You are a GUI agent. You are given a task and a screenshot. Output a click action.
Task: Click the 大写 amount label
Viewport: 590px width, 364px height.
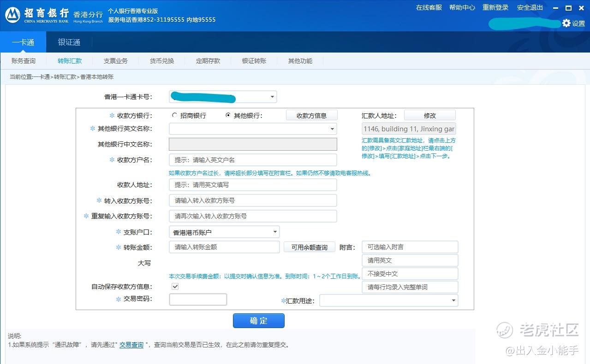pyautogui.click(x=144, y=263)
